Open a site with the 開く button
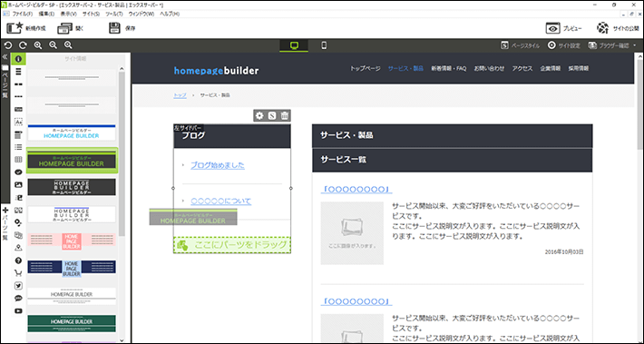 (x=71, y=28)
